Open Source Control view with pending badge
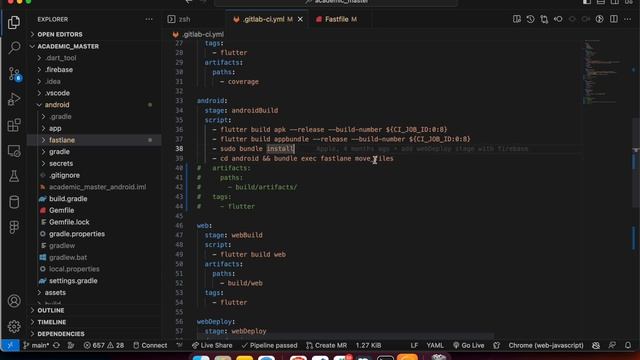Image resolution: width=640 pixels, height=360 pixels. tap(14, 74)
